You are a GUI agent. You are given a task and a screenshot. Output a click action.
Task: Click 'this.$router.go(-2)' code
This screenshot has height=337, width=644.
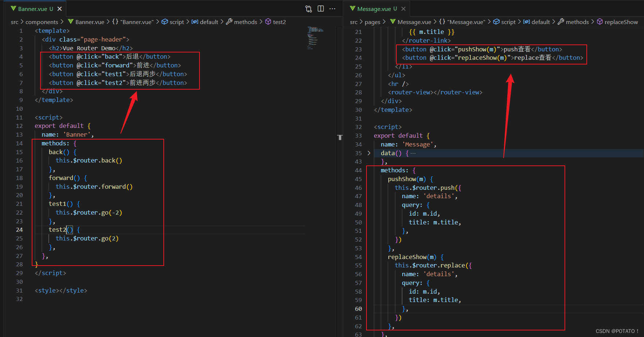pos(89,212)
